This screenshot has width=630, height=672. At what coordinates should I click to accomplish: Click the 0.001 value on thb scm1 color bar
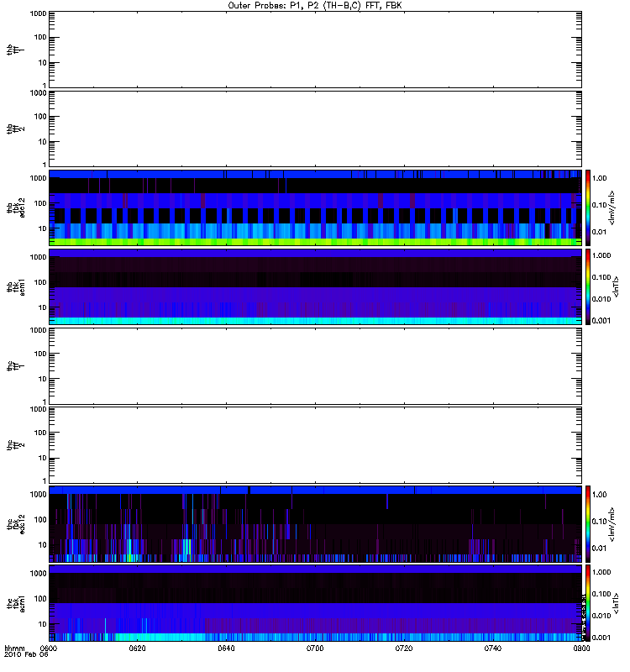point(601,321)
